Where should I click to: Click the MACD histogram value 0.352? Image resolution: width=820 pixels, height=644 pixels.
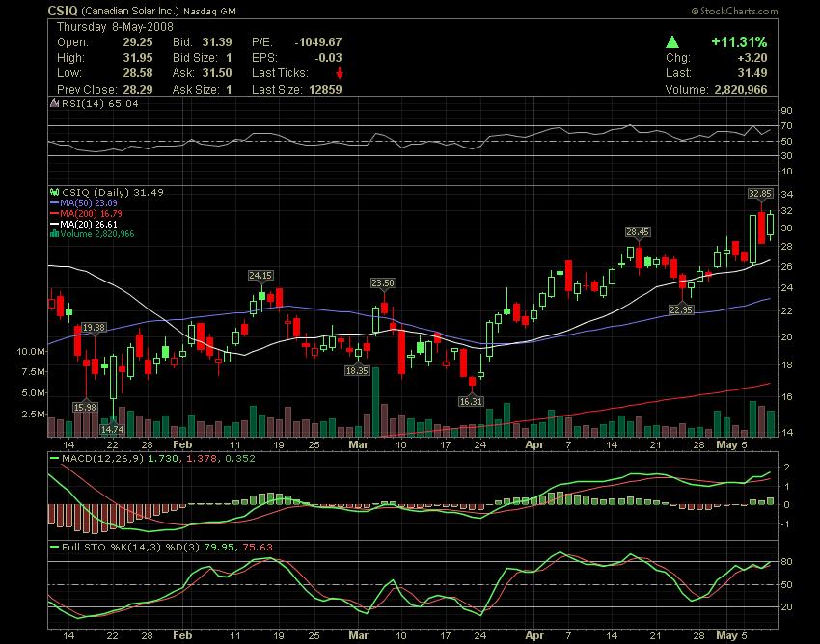click(240, 459)
